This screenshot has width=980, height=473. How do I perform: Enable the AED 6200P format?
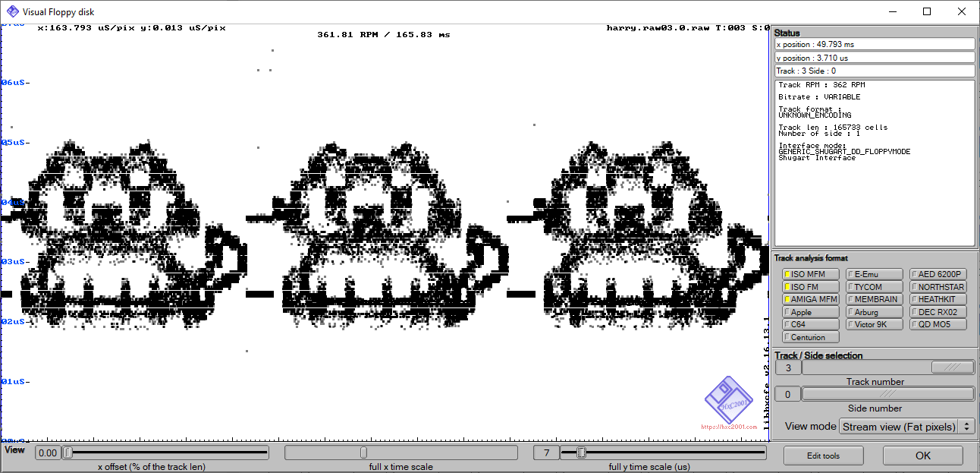click(x=938, y=273)
